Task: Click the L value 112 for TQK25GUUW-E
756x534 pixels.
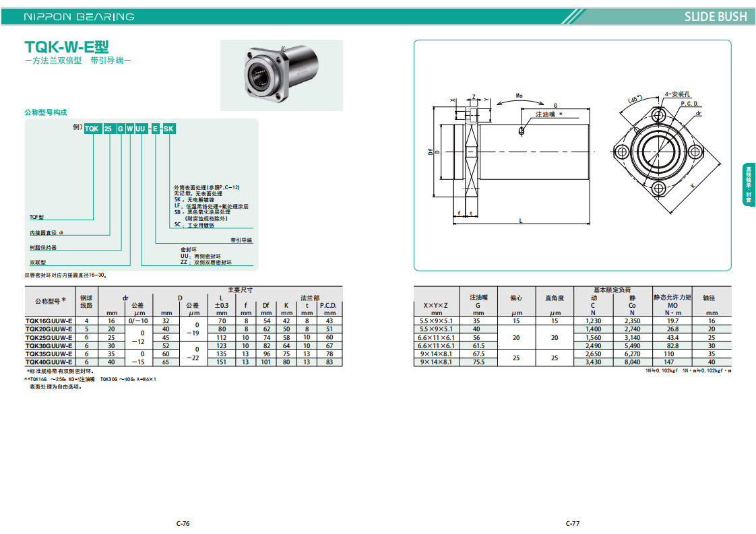Action: click(221, 337)
